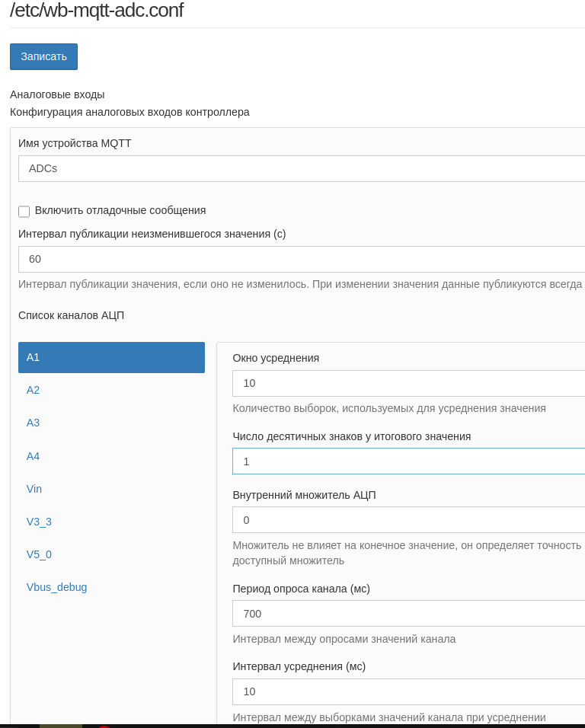Image resolution: width=585 pixels, height=728 pixels.
Task: Switch to the A2 channel tab
Action: 34,390
